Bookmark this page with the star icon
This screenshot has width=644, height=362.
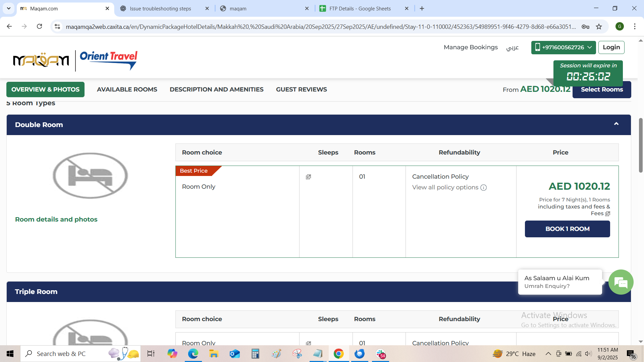click(599, 26)
